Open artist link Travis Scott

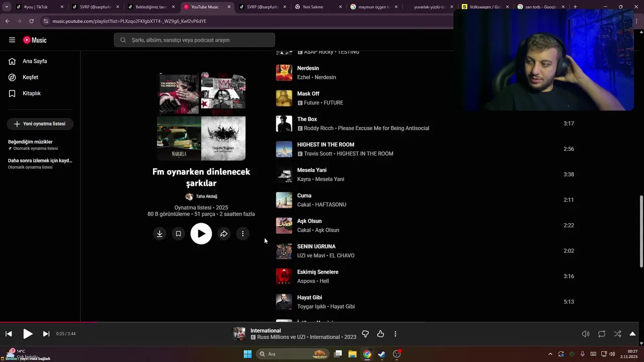click(x=318, y=154)
